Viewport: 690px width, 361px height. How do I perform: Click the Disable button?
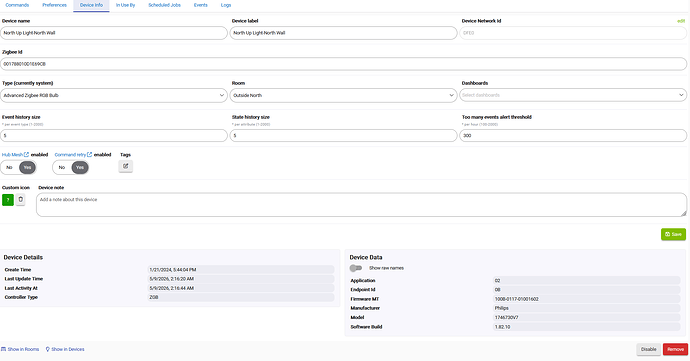pyautogui.click(x=648, y=349)
